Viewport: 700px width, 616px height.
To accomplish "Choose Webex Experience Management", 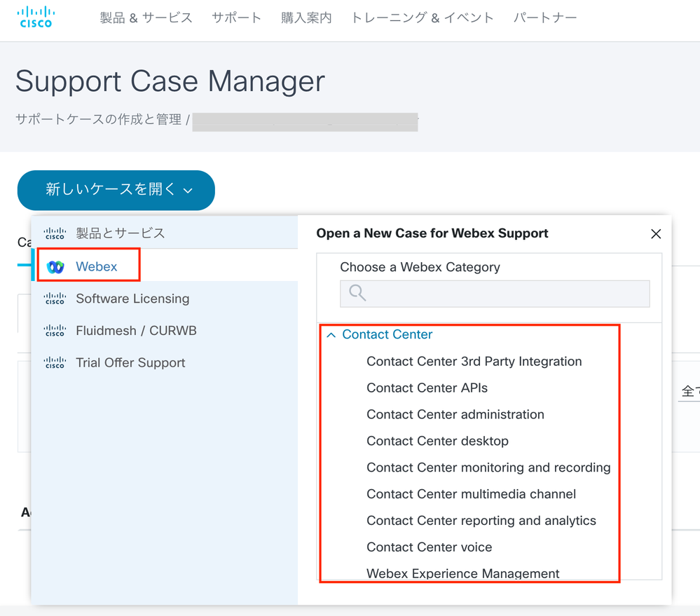I will 462,573.
